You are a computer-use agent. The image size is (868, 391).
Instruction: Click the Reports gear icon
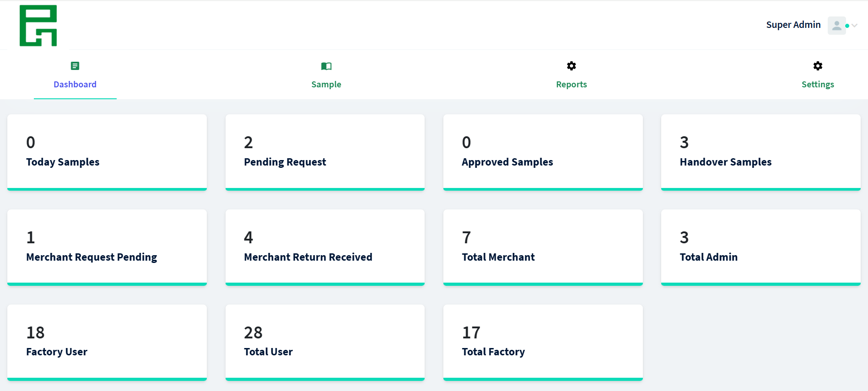tap(571, 66)
